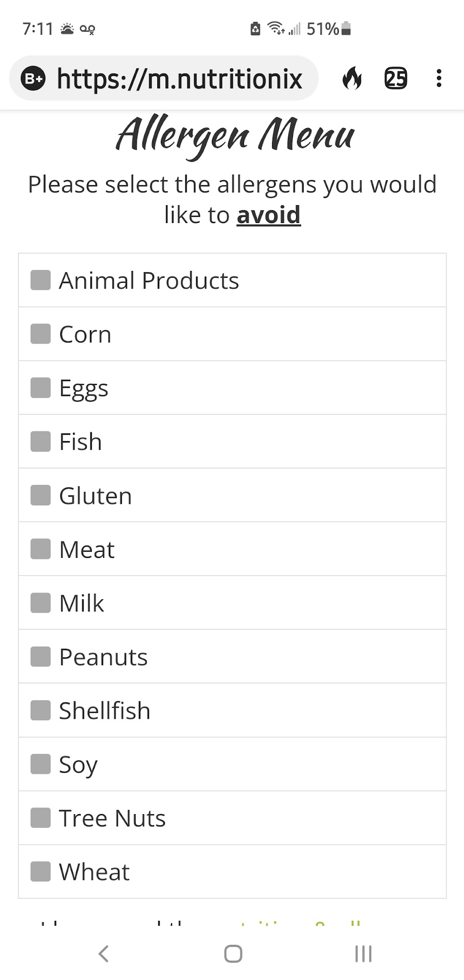The width and height of the screenshot is (464, 980).
Task: Select the Eggs checkbox
Action: tap(41, 387)
